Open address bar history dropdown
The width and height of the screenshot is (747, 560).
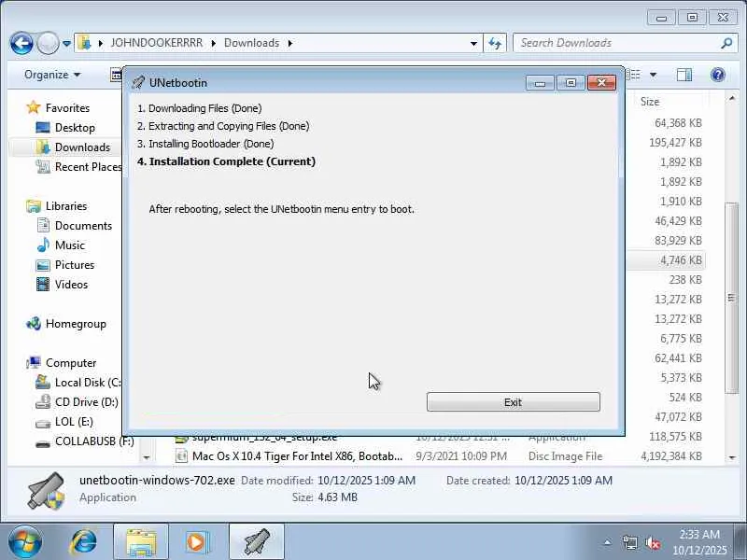[473, 43]
